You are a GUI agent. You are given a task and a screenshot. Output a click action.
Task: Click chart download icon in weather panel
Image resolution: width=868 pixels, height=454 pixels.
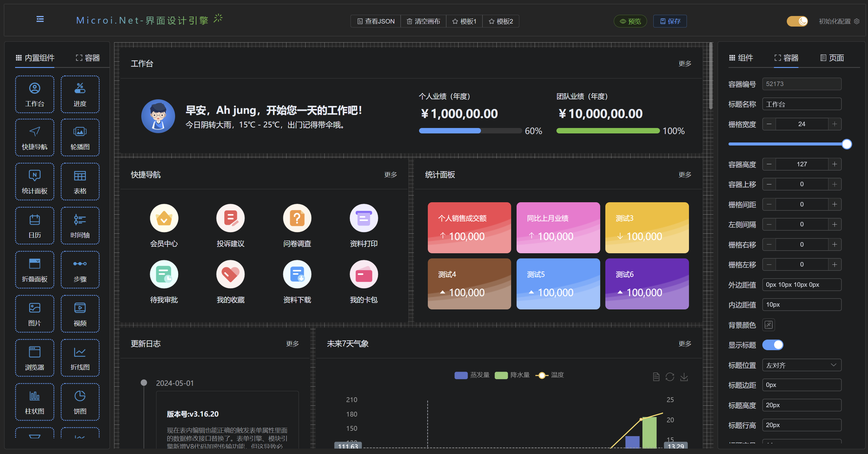coord(684,377)
